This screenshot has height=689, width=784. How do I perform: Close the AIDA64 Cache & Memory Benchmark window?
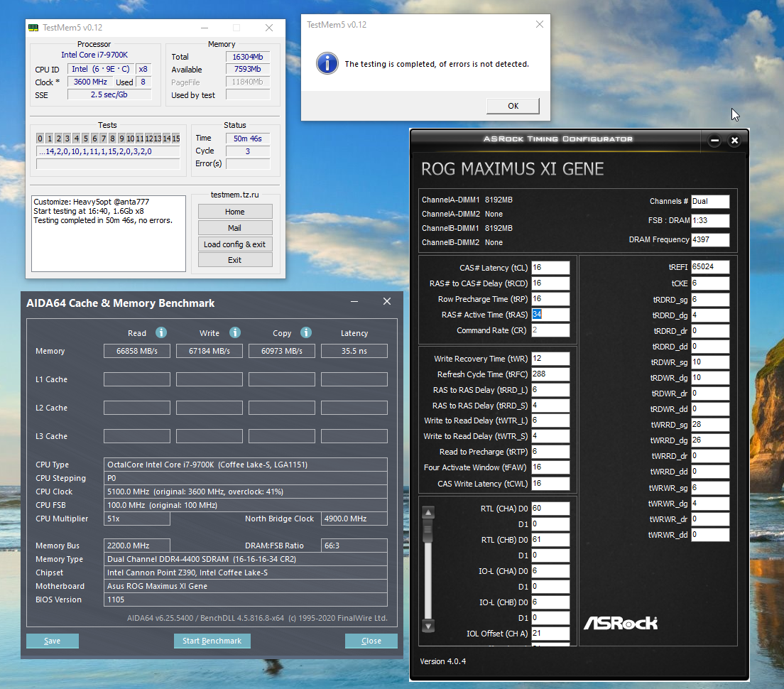(387, 301)
